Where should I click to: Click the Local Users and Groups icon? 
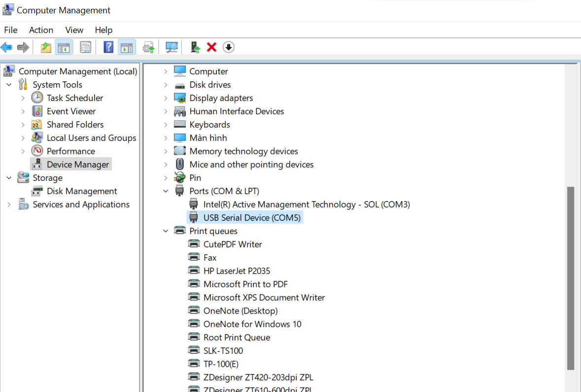[37, 138]
